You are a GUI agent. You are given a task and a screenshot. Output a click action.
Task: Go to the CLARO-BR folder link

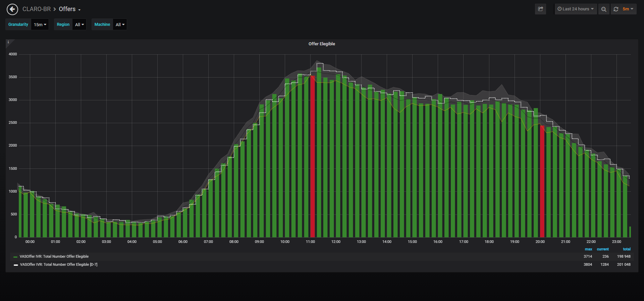[37, 9]
